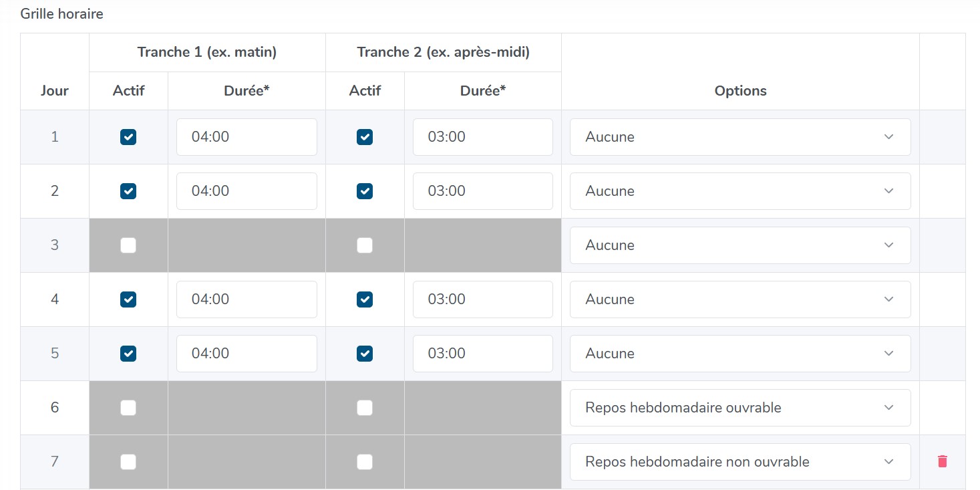This screenshot has height=490, width=980.
Task: Enable Tranche 2 Actif for day 7
Action: (x=365, y=462)
